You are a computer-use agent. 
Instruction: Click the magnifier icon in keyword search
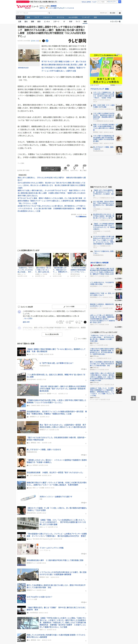(49, 13)
